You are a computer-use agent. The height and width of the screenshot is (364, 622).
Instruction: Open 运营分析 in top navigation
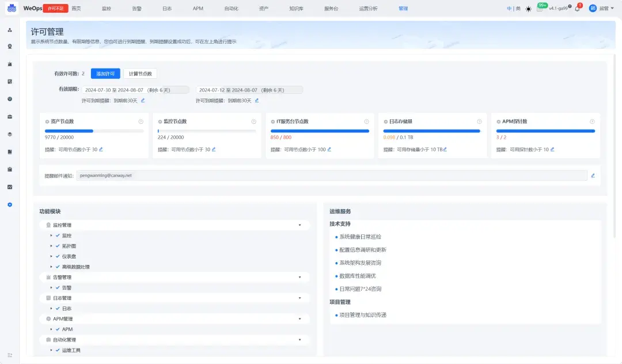[x=369, y=8]
